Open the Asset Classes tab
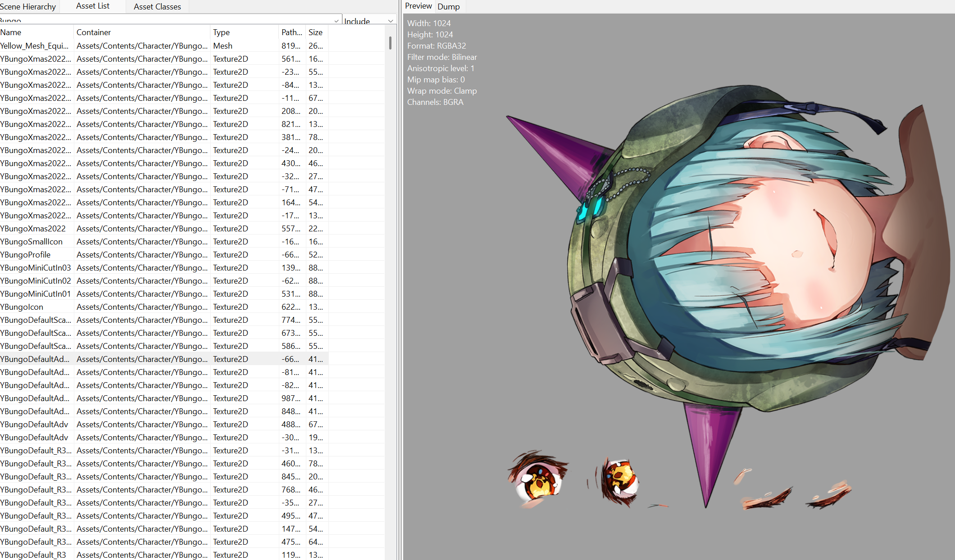This screenshot has height=560, width=955. click(157, 6)
